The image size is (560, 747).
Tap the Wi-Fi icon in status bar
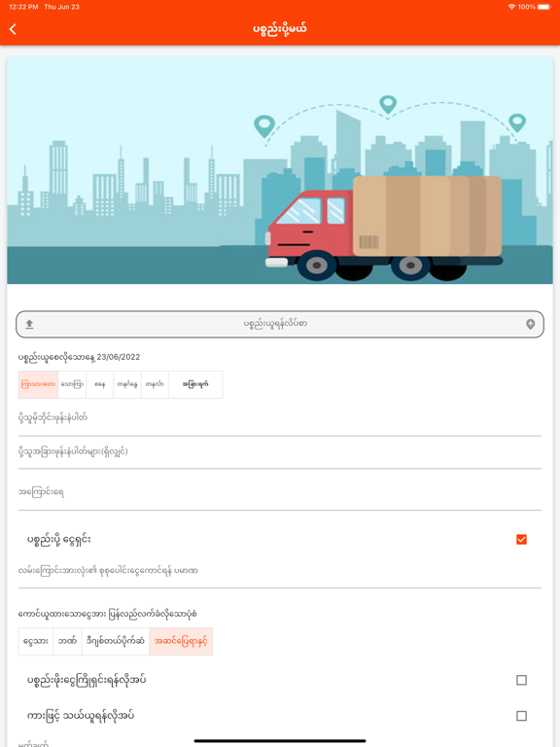[512, 7]
